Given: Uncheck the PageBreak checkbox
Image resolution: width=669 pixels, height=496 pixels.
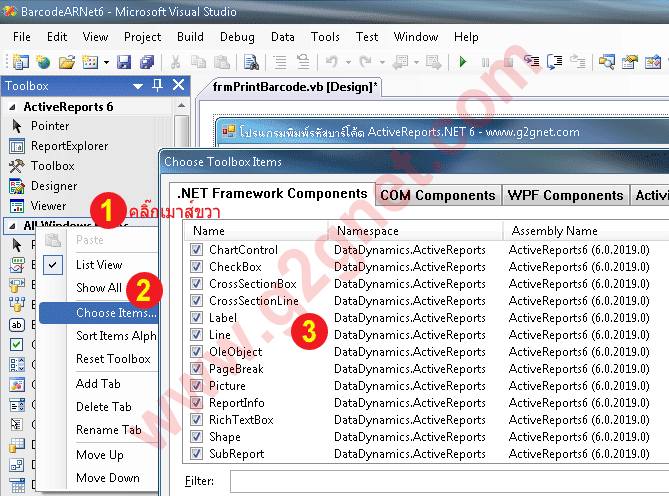Looking at the screenshot, I should click(196, 369).
